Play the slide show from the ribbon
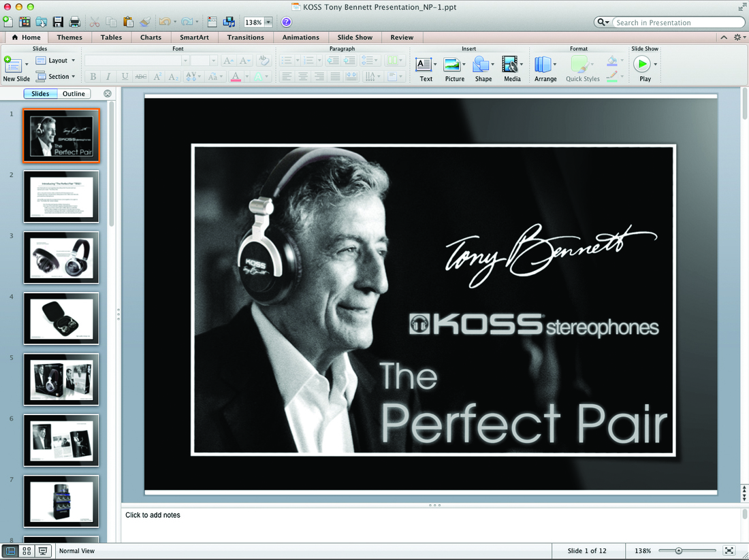 pos(642,64)
